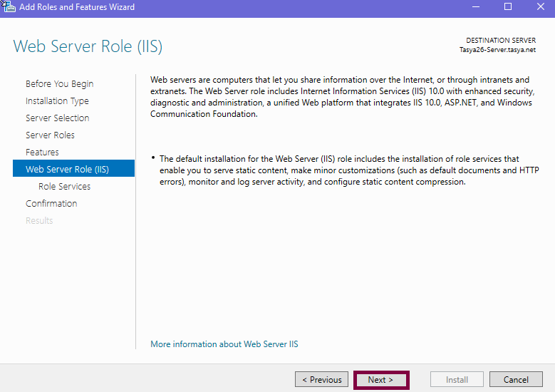Click the DESTINATION SERVER label
555x392 pixels.
(x=501, y=41)
